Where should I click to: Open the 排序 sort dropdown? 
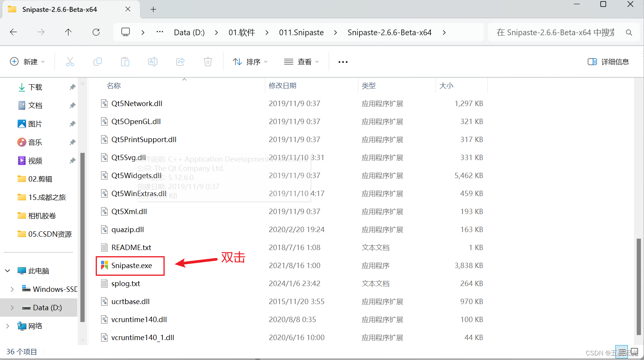(x=250, y=62)
